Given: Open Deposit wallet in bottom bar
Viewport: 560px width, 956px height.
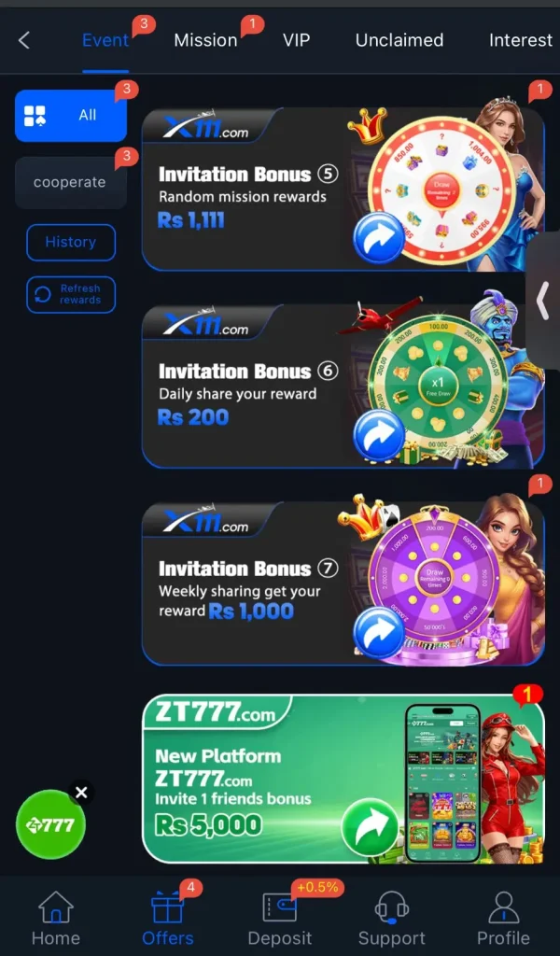Looking at the screenshot, I should (x=280, y=919).
